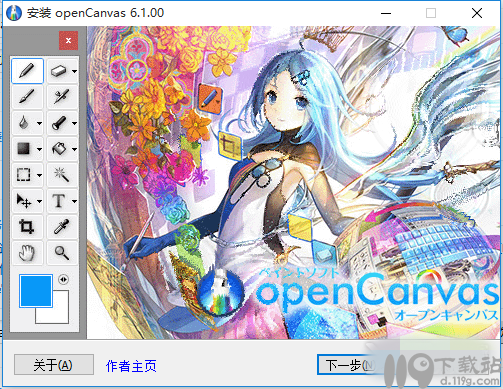Select the Rectangular Selection tool
This screenshot has height=389, width=503.
click(x=24, y=175)
